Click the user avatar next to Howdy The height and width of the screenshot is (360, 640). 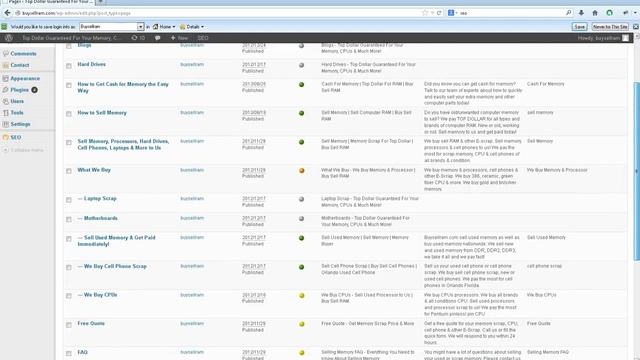(x=625, y=38)
